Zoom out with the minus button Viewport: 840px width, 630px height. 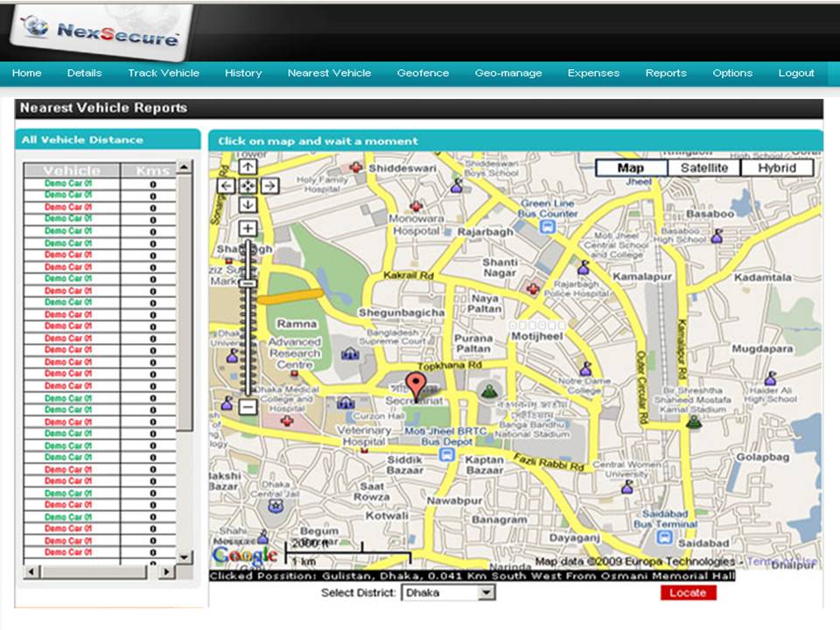(x=248, y=407)
